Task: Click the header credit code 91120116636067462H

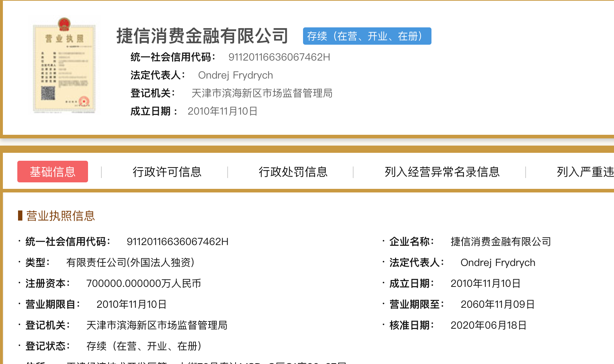Action: 279,57
